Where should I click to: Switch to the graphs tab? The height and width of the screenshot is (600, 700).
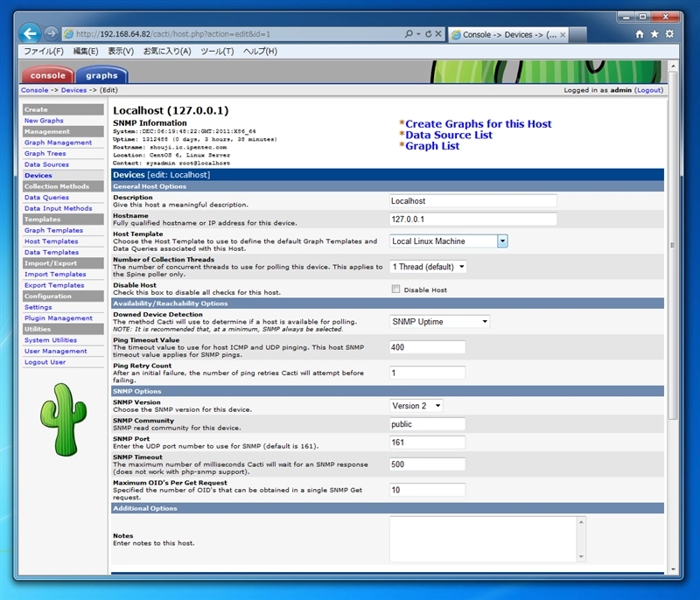point(101,75)
